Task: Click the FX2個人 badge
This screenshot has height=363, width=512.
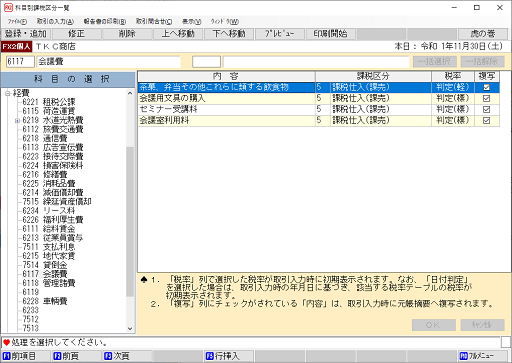Action: 16,46
